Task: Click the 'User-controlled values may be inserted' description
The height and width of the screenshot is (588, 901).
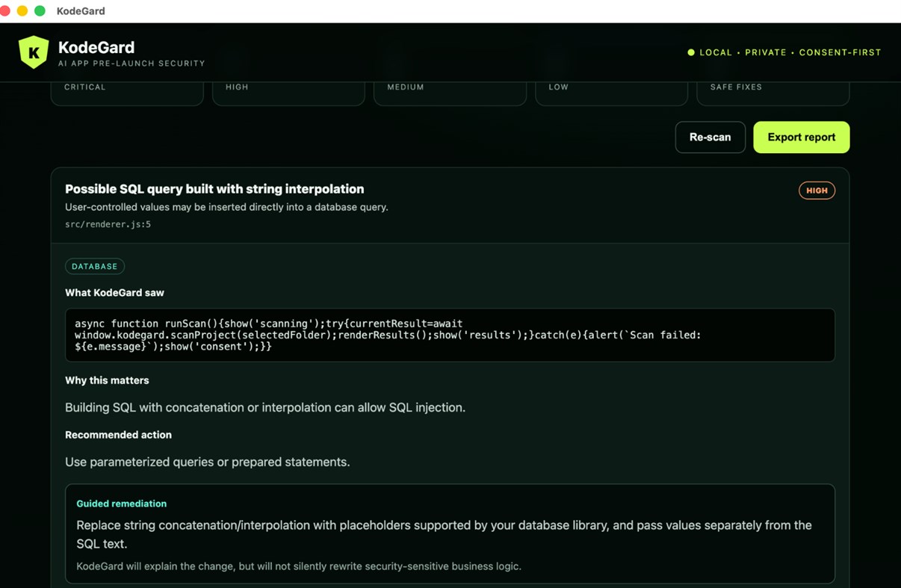Action: point(226,207)
